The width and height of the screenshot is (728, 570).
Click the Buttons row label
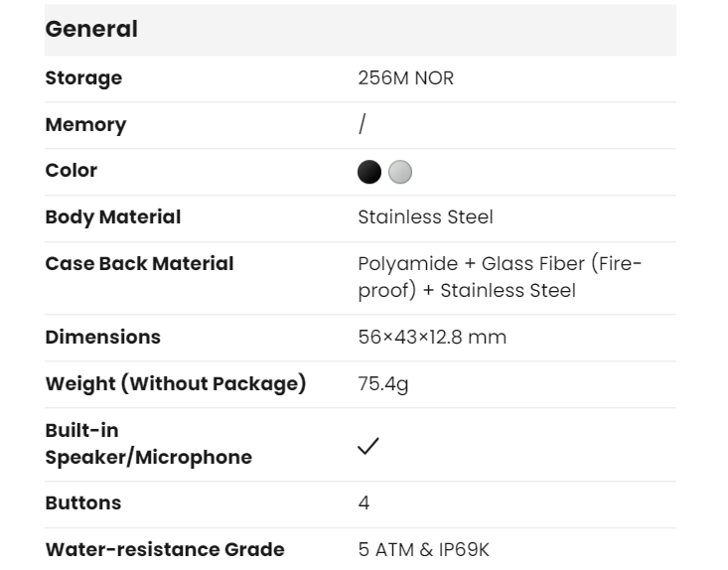coord(83,503)
